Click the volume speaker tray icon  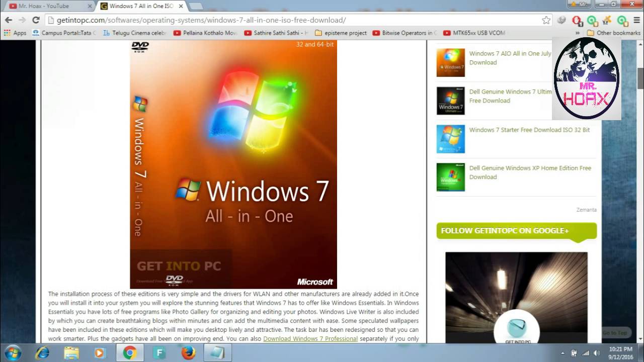coord(597,353)
